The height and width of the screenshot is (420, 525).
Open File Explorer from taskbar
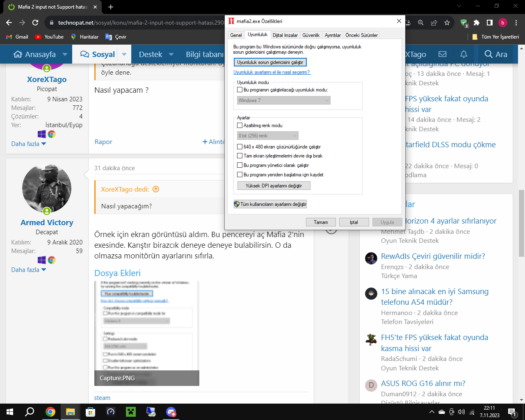[x=71, y=412]
